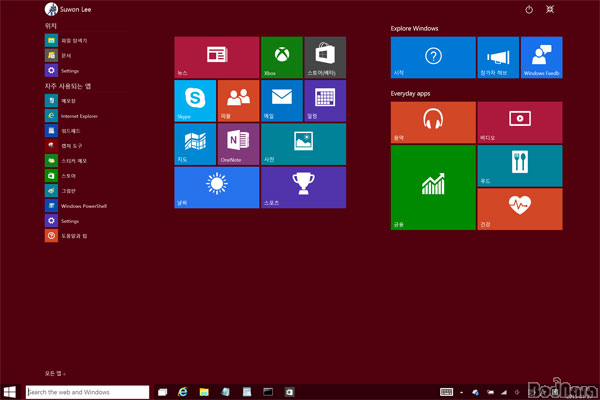Screen dimensions: 600x400
Task: Expand the 모든 앱 (All apps) list
Action: [x=55, y=373]
